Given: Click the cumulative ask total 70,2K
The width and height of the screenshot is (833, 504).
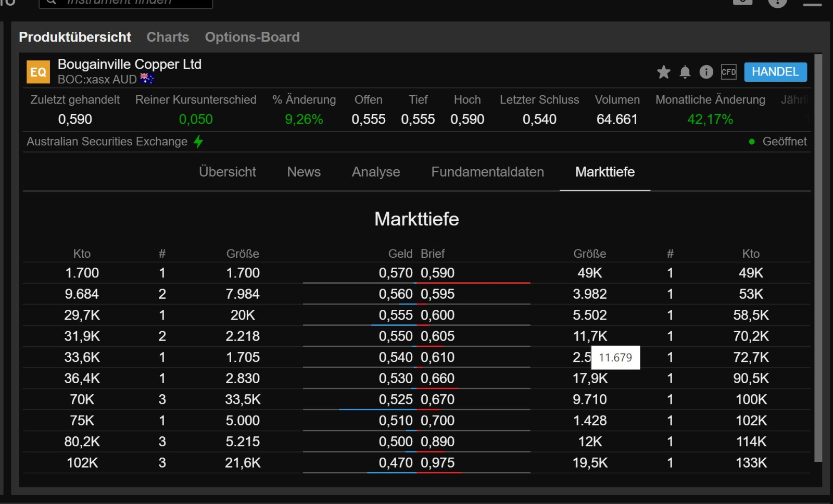Looking at the screenshot, I should pyautogui.click(x=751, y=336).
